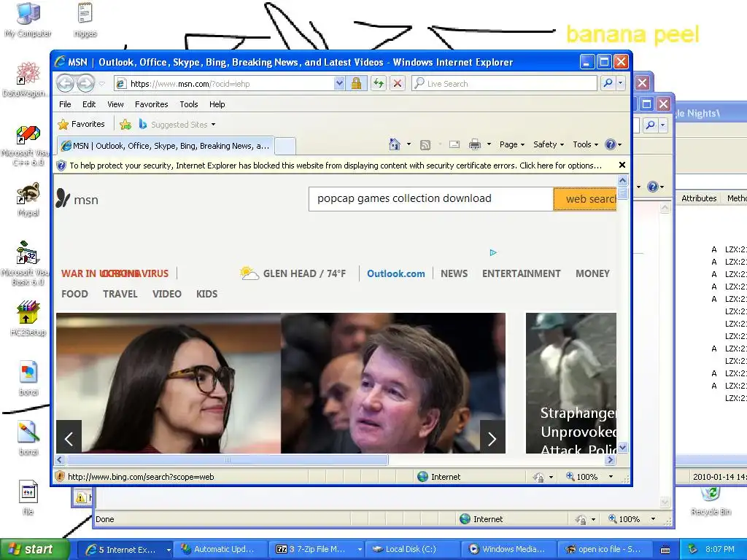The height and width of the screenshot is (560, 747).
Task: Select the Mypal raccoon desktop icon
Action: tap(28, 200)
